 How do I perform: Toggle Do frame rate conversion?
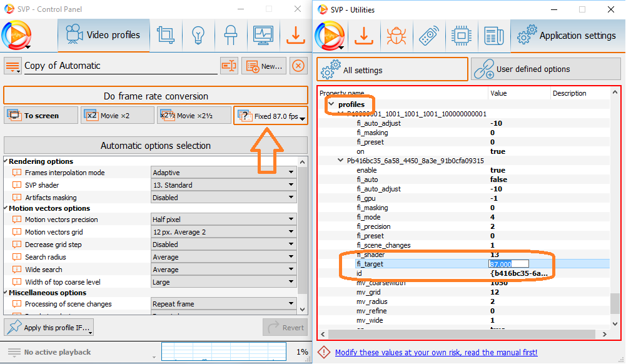(156, 96)
